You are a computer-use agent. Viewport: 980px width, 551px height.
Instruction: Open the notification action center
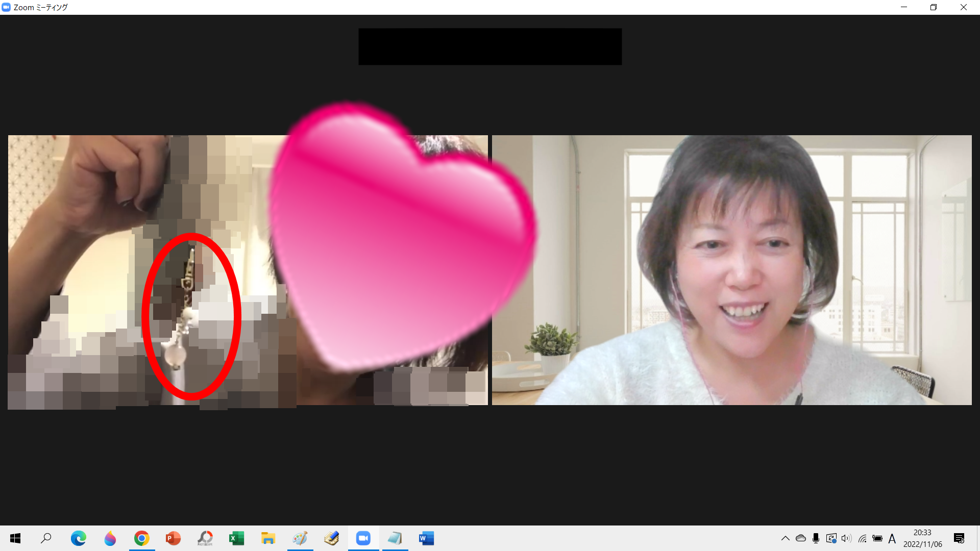pyautogui.click(x=959, y=538)
